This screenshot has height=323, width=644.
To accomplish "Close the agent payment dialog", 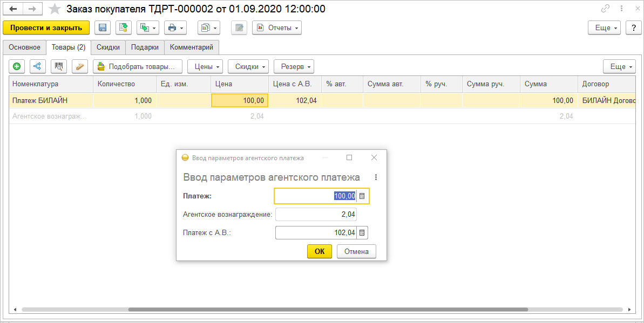I will (x=374, y=157).
